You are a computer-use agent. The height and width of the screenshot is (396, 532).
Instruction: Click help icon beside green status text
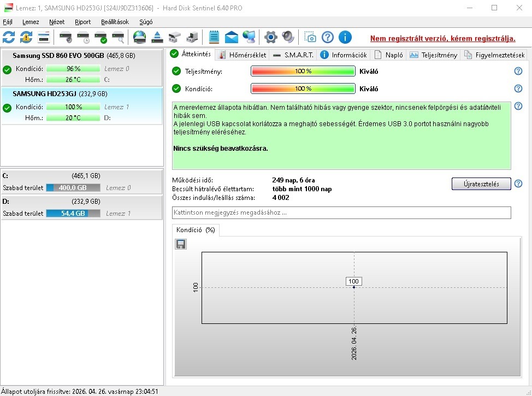518,106
